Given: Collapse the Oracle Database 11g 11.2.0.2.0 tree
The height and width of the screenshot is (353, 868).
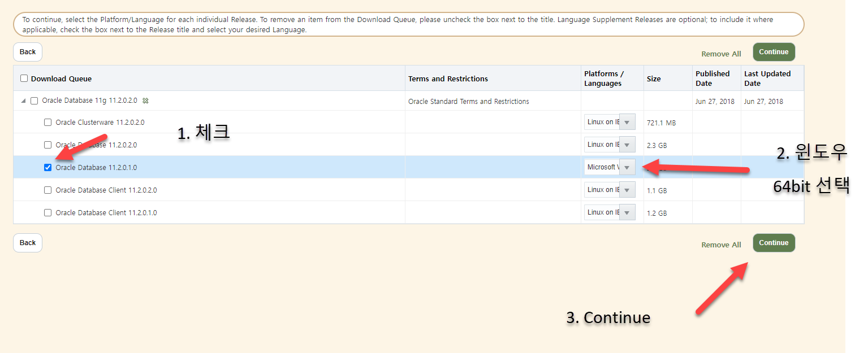Looking at the screenshot, I should 23,101.
